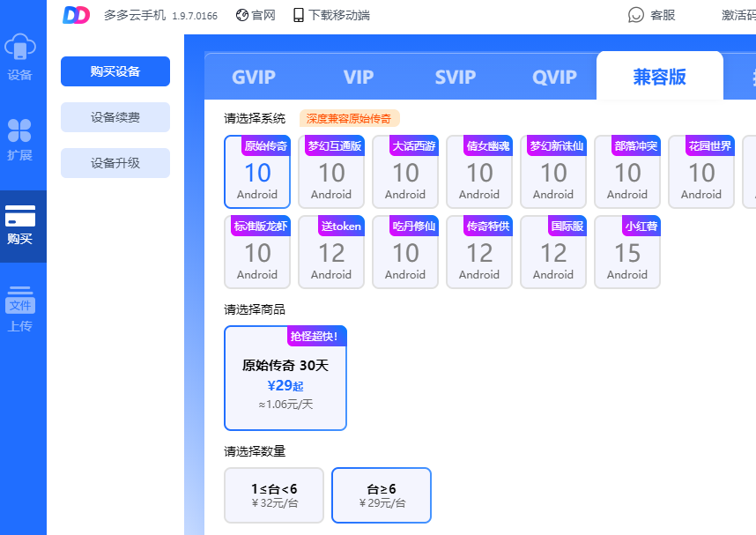Click the 设备升级 button
This screenshot has height=535, width=756.
tap(115, 163)
